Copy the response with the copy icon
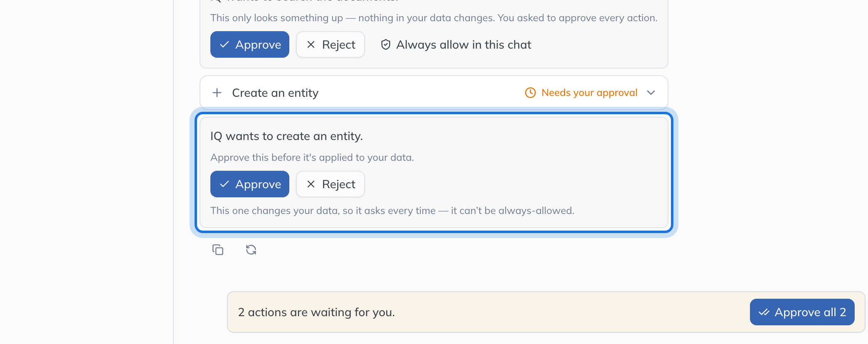The image size is (868, 344). (218, 250)
